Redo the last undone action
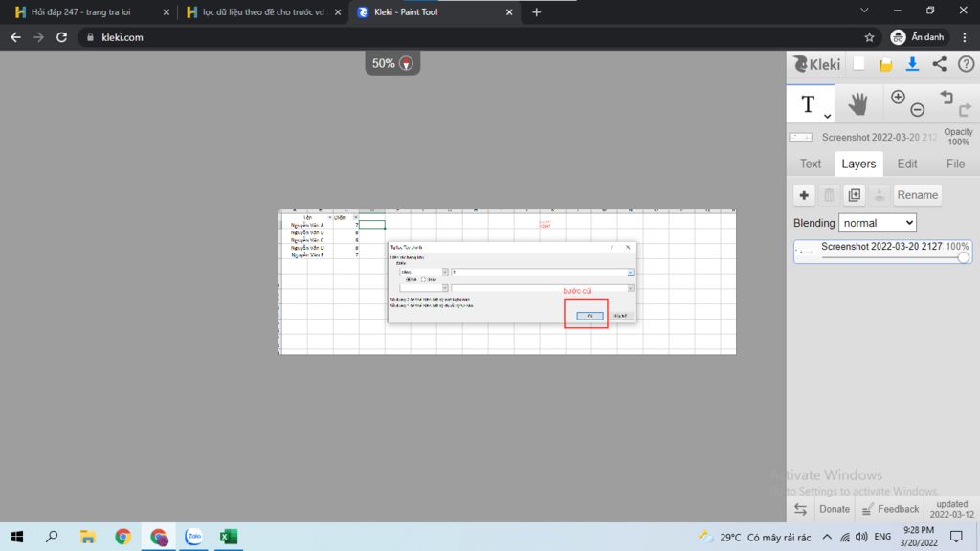 965,110
